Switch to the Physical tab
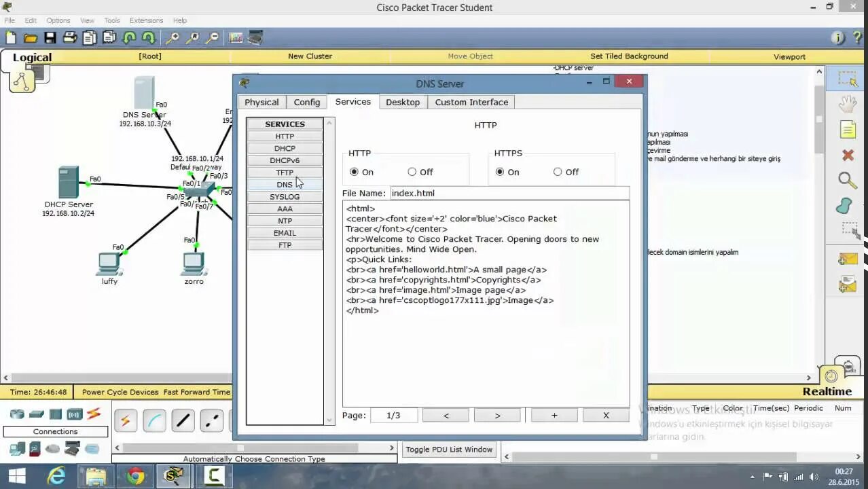The image size is (868, 489). tap(261, 102)
